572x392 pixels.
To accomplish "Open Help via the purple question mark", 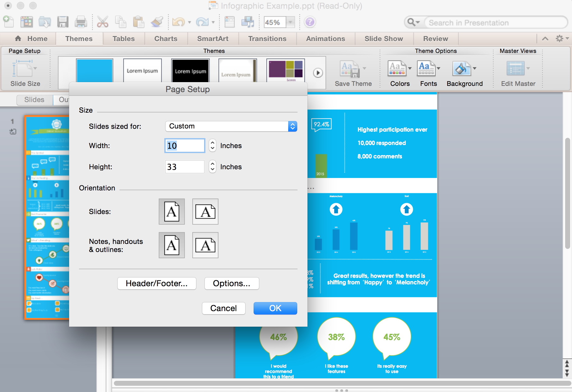I will tap(310, 22).
